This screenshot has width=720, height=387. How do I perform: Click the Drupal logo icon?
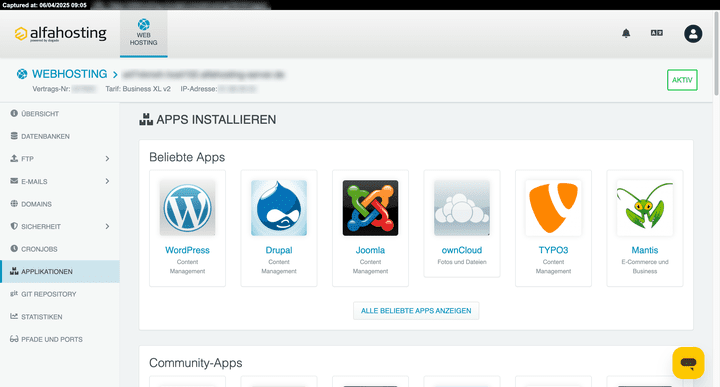point(279,208)
